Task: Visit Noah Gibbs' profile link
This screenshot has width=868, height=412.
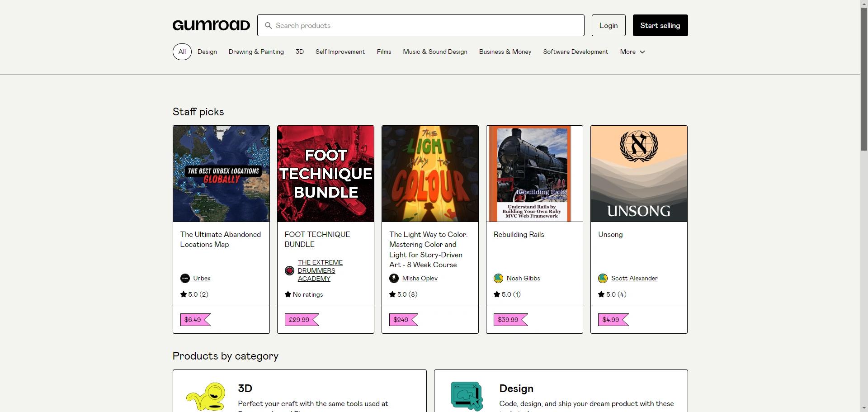Action: [524, 278]
